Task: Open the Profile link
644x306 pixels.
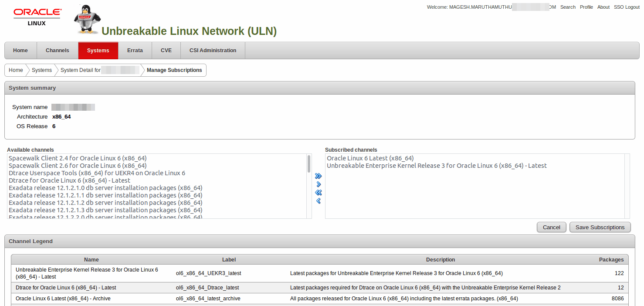Action: point(586,7)
